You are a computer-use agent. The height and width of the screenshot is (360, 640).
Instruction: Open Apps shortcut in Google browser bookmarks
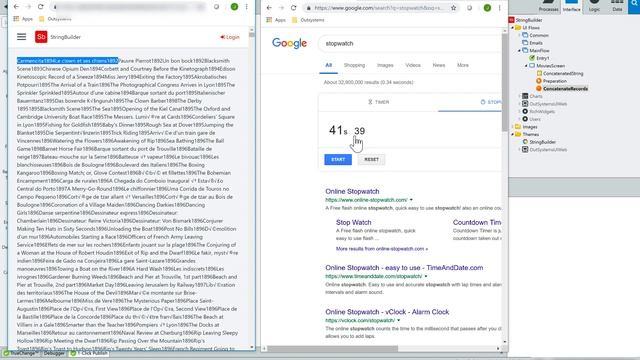click(276, 20)
